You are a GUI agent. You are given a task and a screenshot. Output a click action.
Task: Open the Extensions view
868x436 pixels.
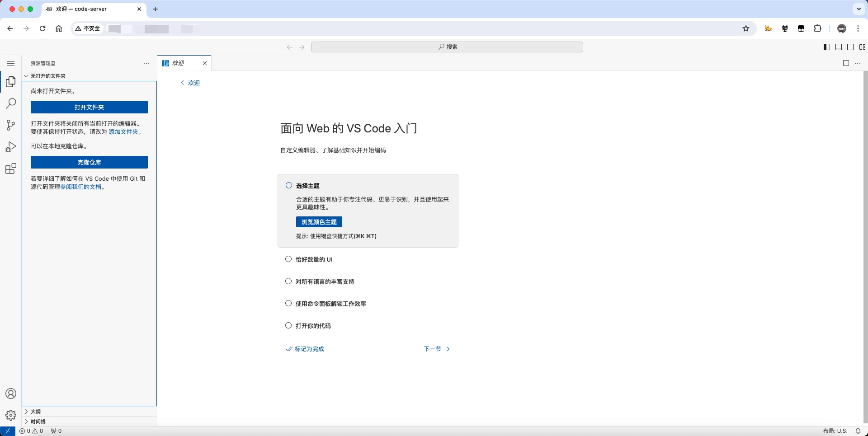pyautogui.click(x=11, y=169)
